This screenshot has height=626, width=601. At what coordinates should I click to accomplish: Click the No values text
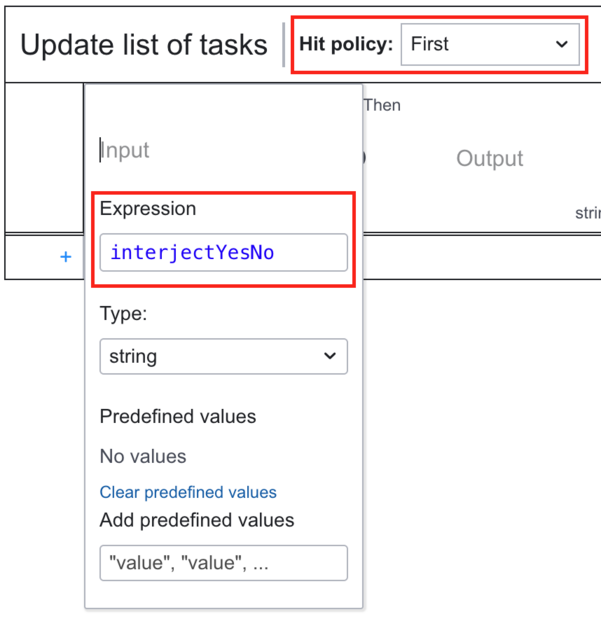pos(143,456)
